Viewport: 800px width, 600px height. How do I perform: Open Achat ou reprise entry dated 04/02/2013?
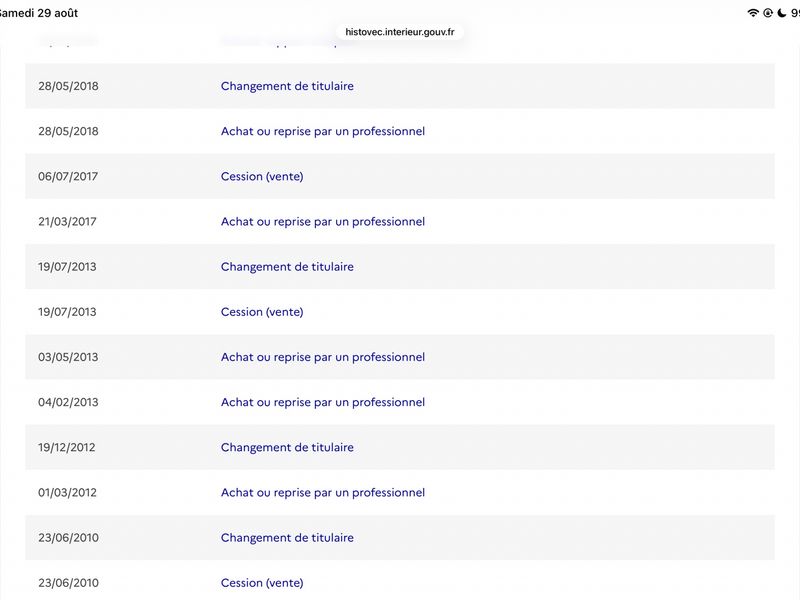[x=322, y=402]
